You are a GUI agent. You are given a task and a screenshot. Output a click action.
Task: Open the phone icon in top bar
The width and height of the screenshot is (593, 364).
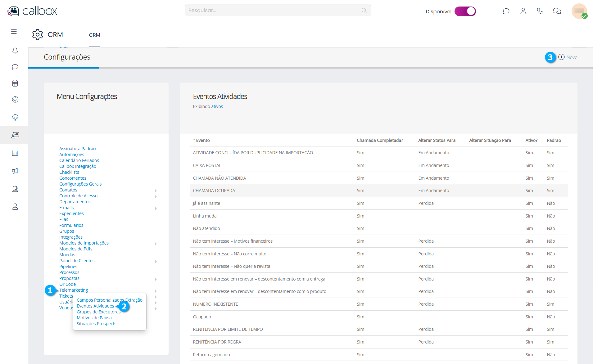point(540,11)
